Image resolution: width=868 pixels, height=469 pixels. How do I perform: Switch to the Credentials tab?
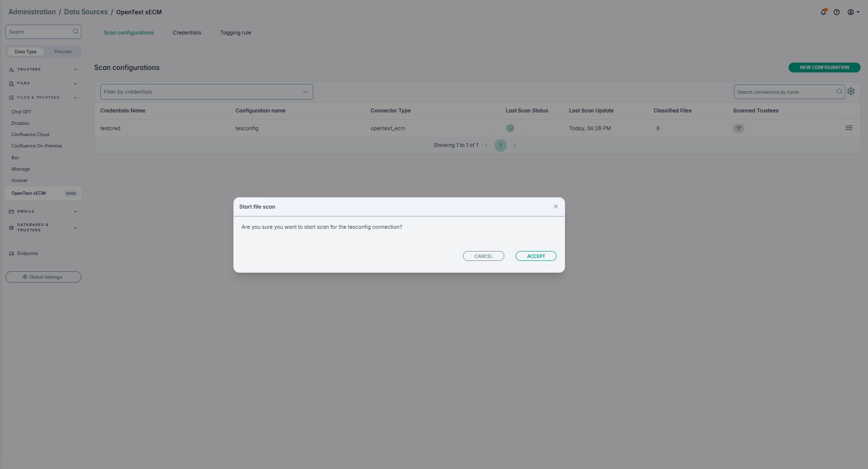pyautogui.click(x=187, y=33)
